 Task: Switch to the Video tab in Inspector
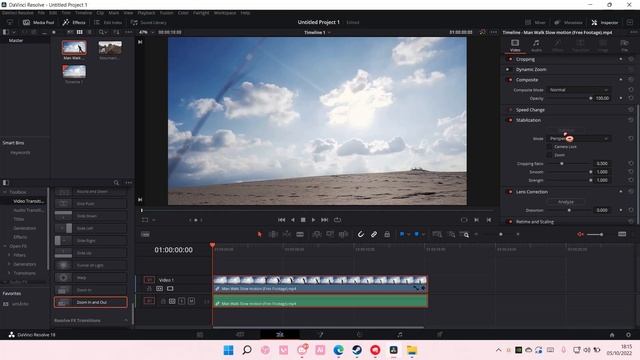515,45
